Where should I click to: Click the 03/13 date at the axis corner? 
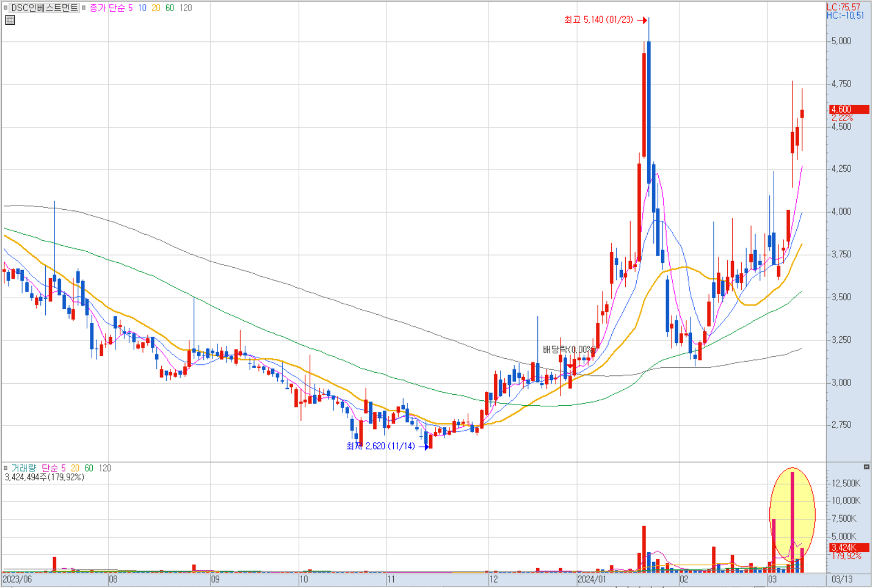click(x=842, y=580)
